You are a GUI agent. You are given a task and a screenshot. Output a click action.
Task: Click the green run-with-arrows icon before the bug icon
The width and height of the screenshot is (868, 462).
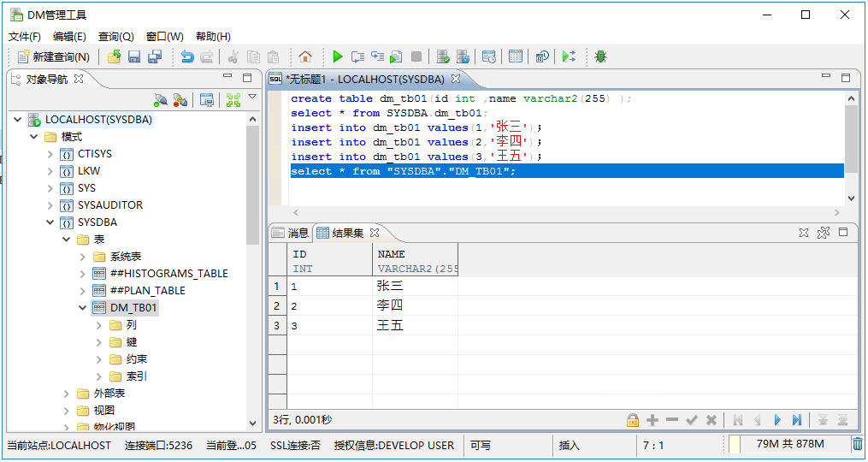click(x=569, y=56)
